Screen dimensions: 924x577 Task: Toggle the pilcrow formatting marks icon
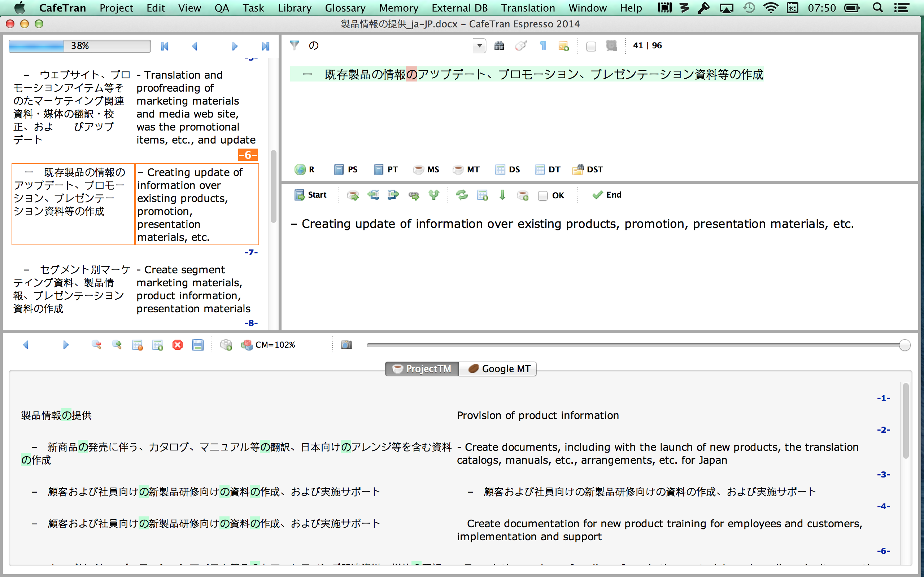click(x=542, y=46)
